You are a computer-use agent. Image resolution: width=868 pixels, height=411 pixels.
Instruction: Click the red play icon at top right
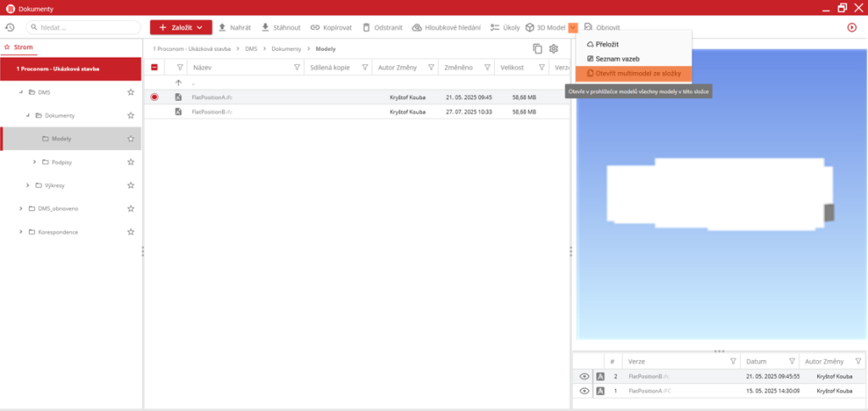pyautogui.click(x=852, y=28)
